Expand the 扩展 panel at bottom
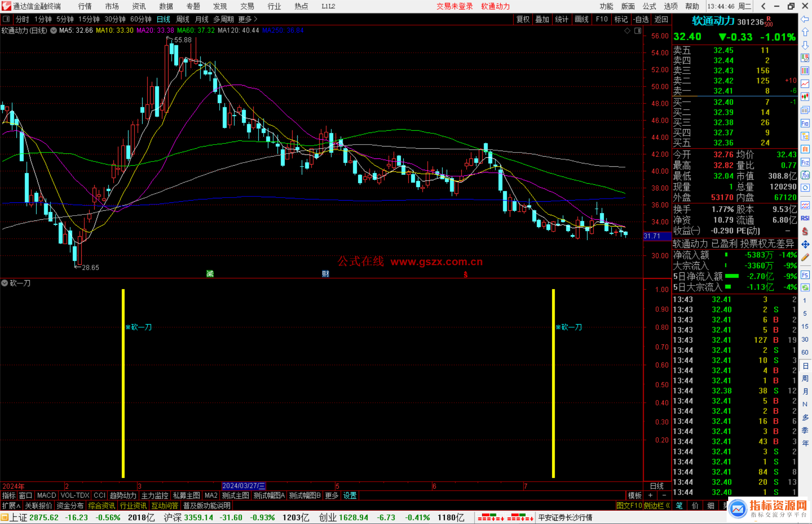The width and height of the screenshot is (812, 524). 11,506
